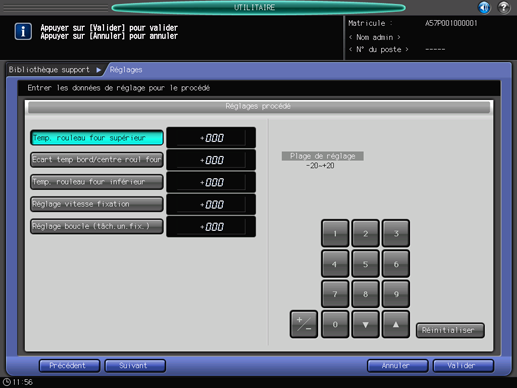Click the 11:56 time display

click(22, 382)
